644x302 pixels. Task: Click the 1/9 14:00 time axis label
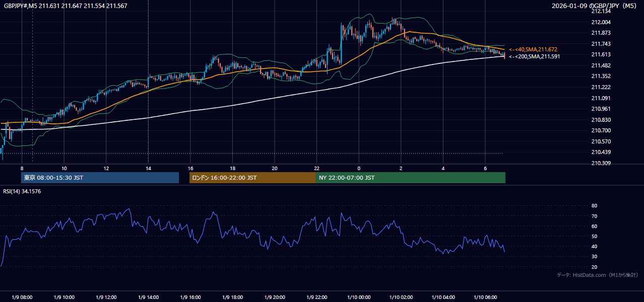click(148, 297)
